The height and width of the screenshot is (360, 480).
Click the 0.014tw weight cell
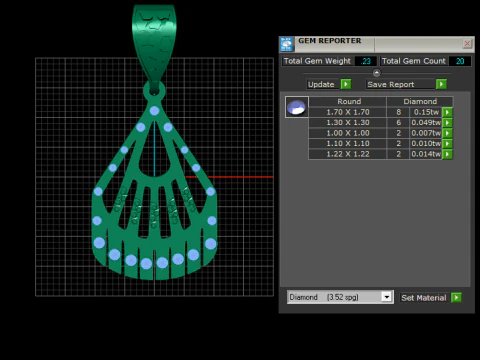pos(426,154)
